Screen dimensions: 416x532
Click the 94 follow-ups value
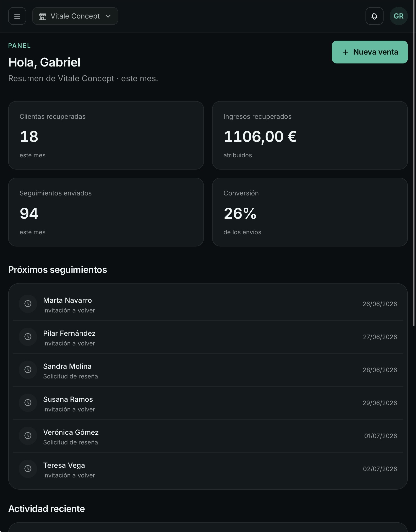click(x=29, y=213)
